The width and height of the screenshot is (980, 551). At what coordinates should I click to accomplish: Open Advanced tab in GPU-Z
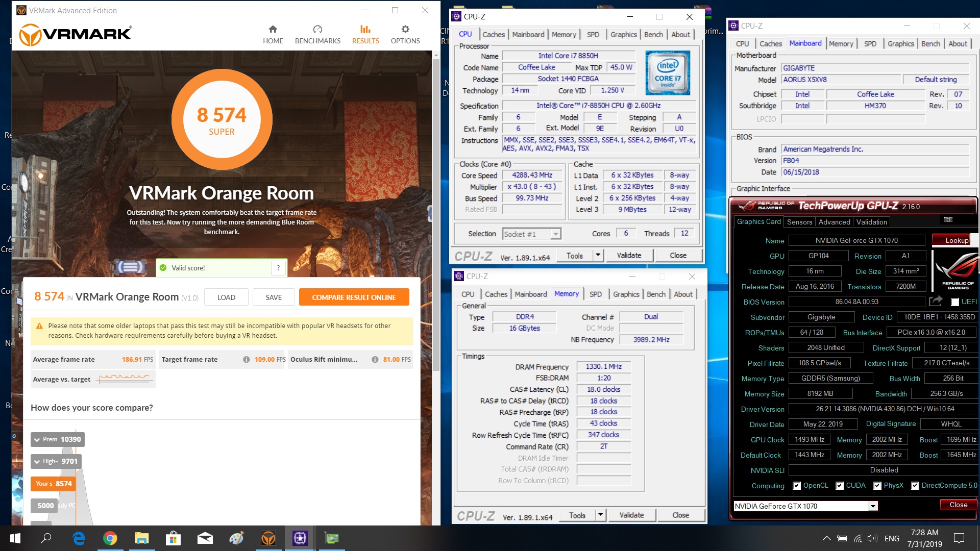pos(835,222)
